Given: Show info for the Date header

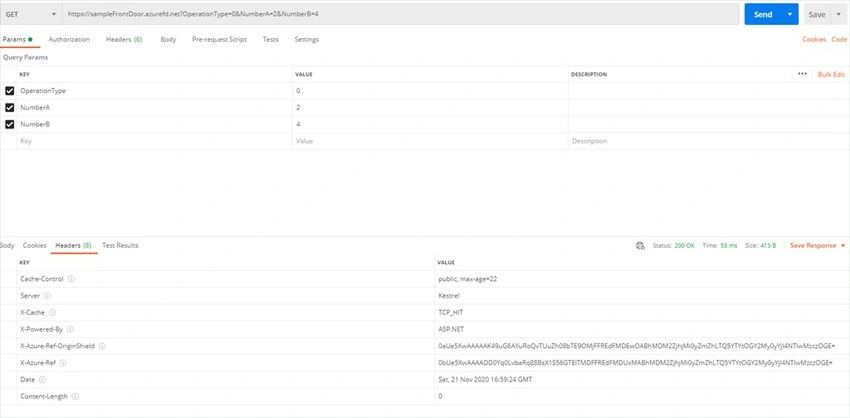Looking at the screenshot, I should click(x=42, y=380).
